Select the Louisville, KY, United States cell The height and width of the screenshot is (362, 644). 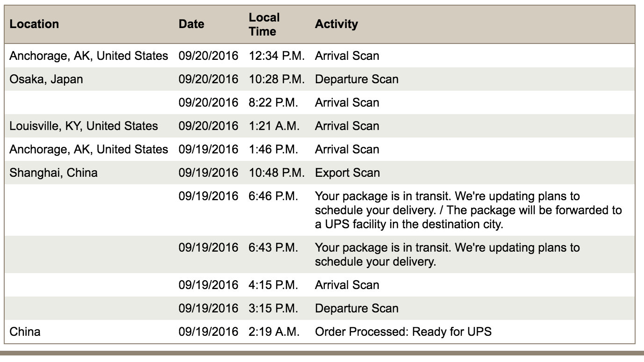click(84, 126)
